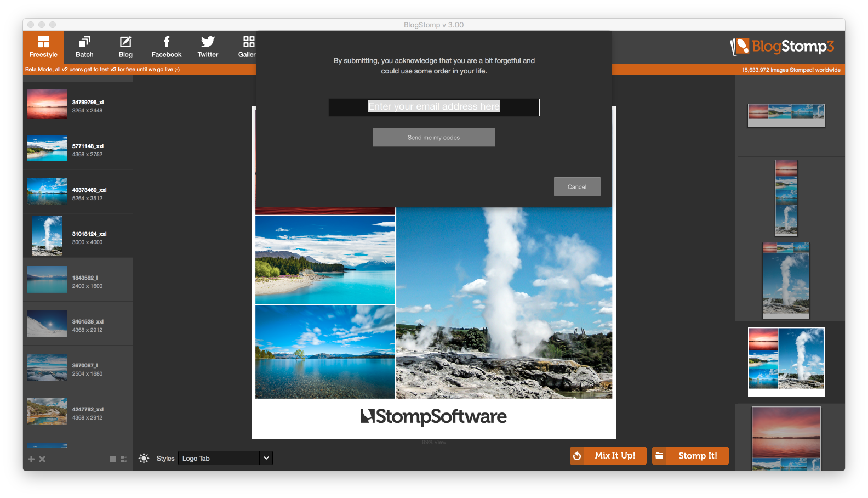Choose the layout with large sunset on top
The height and width of the screenshot is (498, 868).
click(x=786, y=439)
